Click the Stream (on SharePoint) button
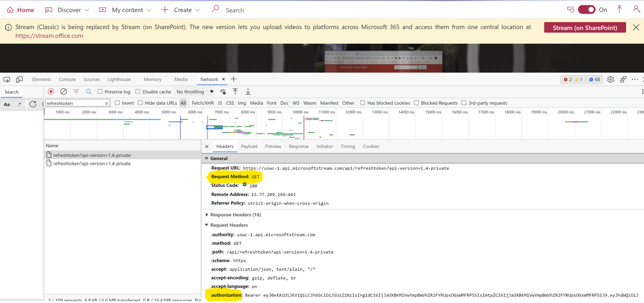The width and height of the screenshot is (644, 303). [585, 28]
